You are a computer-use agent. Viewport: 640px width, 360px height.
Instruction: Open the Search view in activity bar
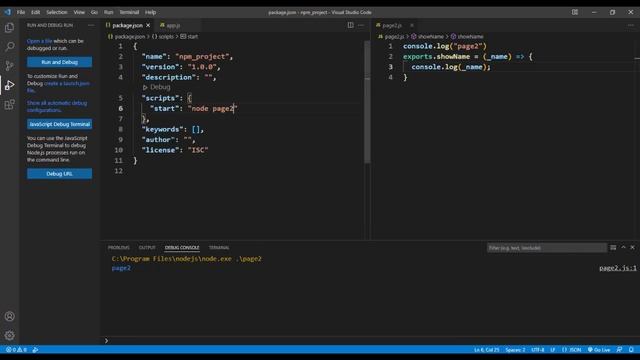[9, 47]
